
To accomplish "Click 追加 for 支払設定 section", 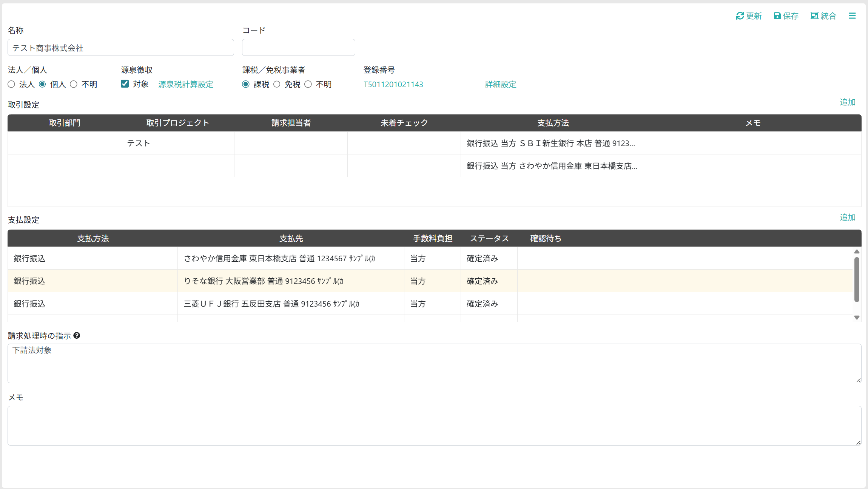I will coord(847,218).
